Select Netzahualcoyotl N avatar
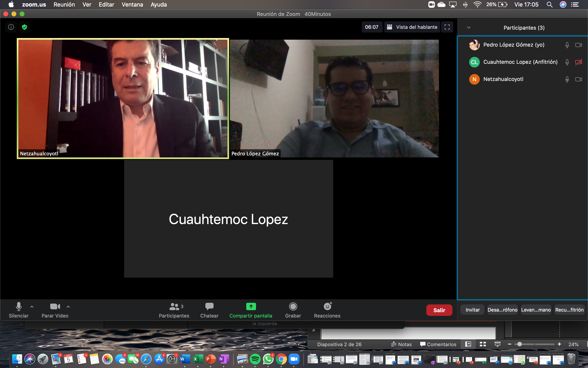Screen dimensions: 588x368 [474, 79]
